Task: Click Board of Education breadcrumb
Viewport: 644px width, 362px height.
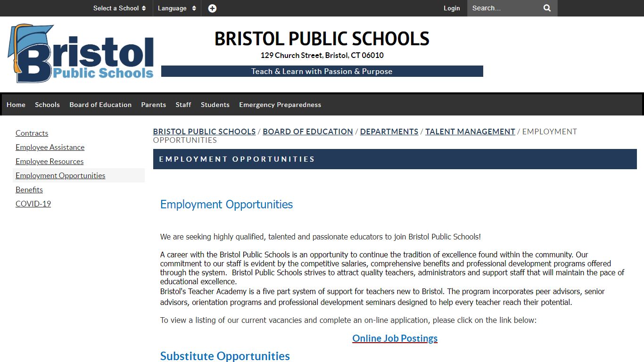Action: point(308,132)
